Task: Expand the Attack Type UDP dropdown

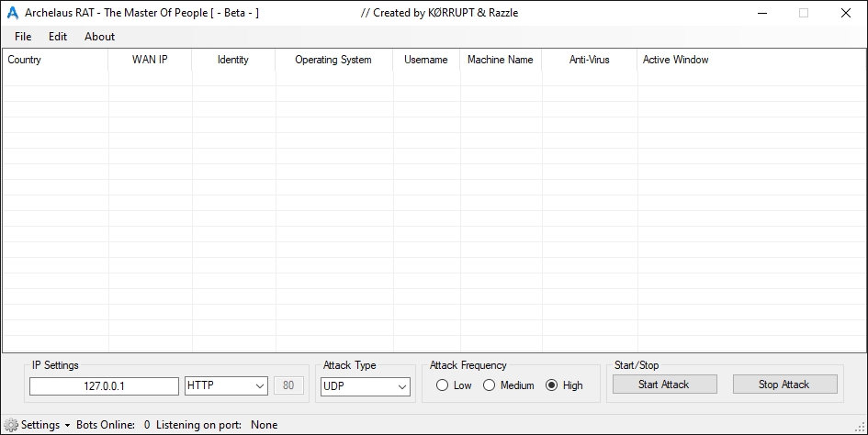Action: [x=365, y=386]
